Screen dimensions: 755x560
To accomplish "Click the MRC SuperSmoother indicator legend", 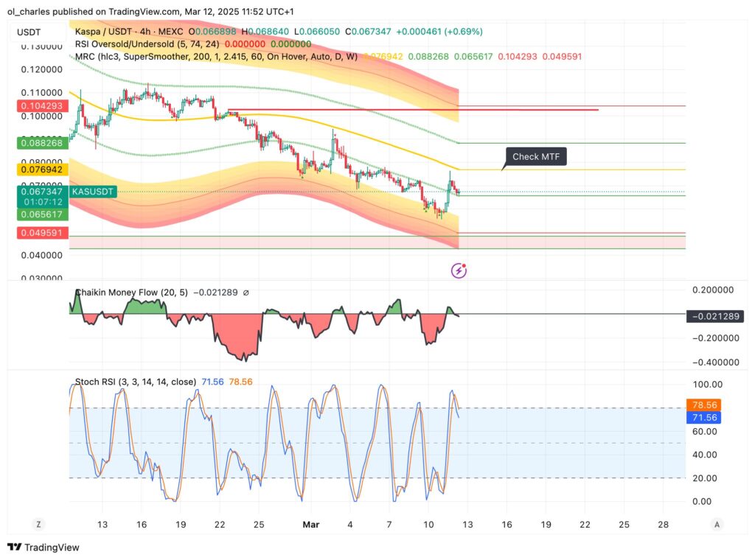I will [184, 55].
